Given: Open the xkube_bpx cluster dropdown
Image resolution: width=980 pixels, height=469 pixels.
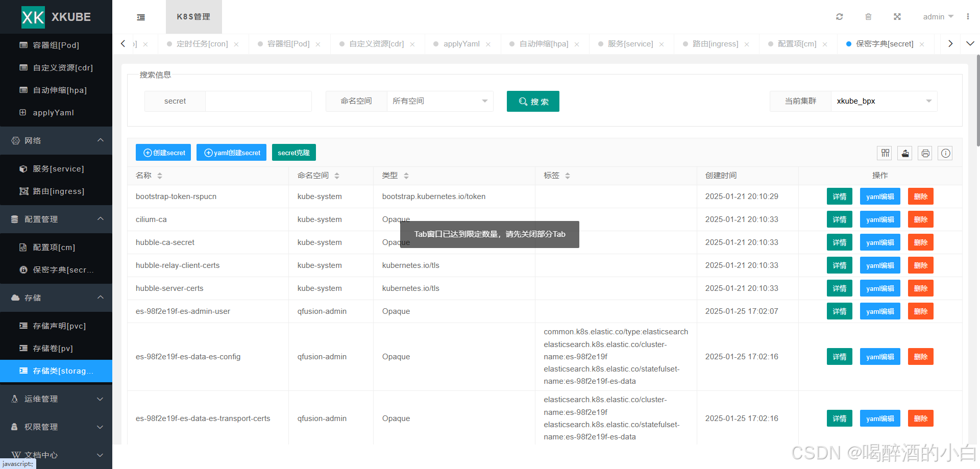Looking at the screenshot, I should [x=884, y=101].
